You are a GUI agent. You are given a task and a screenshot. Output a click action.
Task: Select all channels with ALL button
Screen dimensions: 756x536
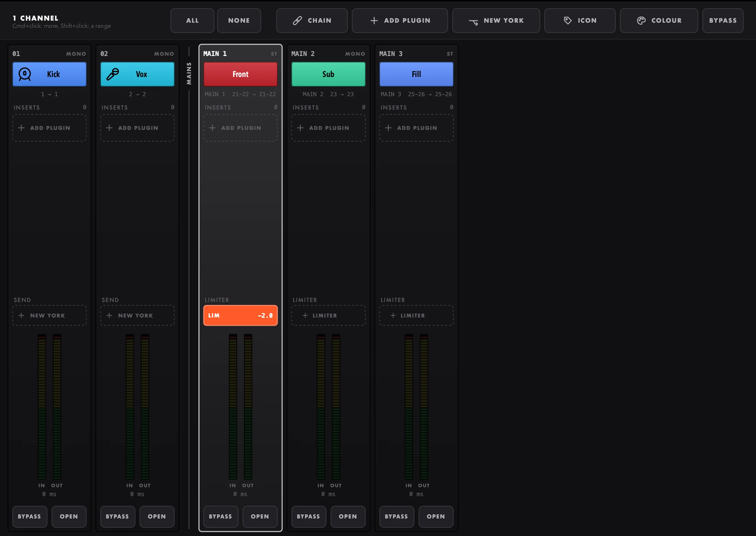click(192, 21)
